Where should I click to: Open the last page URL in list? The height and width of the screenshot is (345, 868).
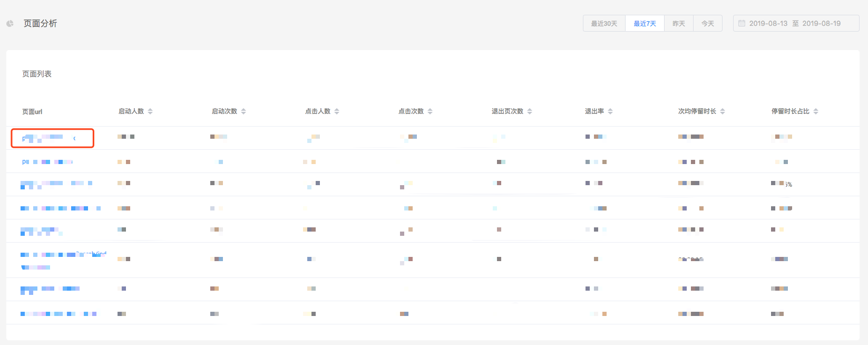[x=58, y=314]
